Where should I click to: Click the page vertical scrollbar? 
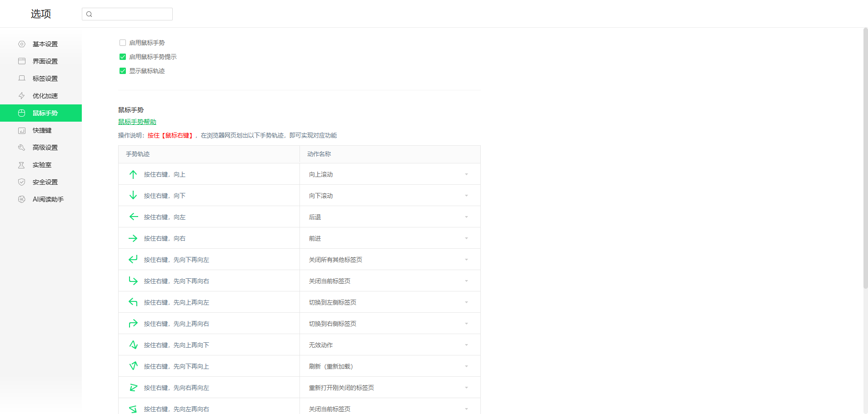click(x=865, y=158)
